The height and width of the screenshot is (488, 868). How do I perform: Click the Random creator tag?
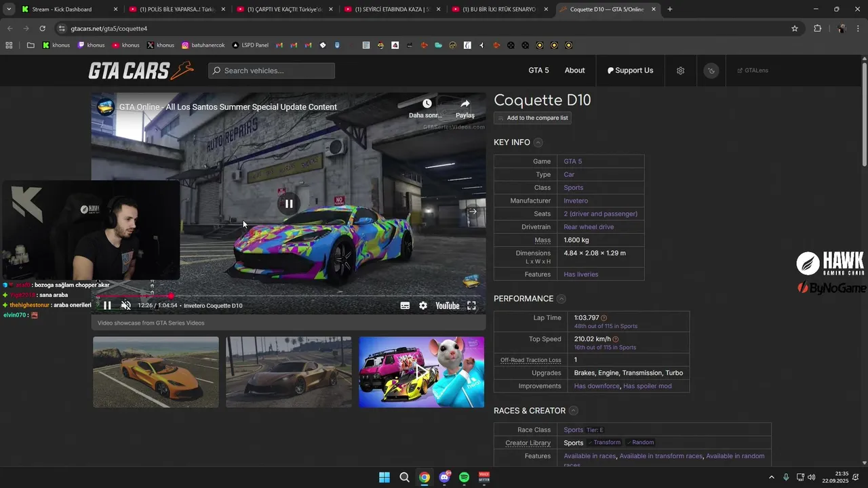pos(640,443)
